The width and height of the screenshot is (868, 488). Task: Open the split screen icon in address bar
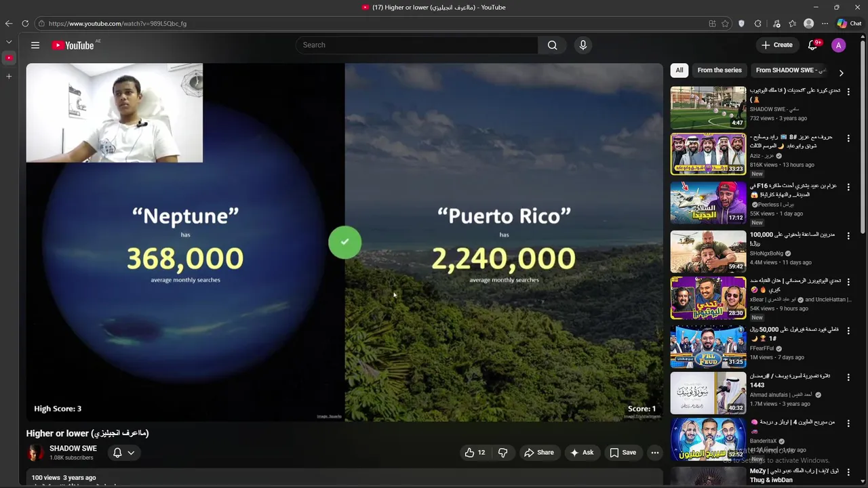[x=712, y=24]
